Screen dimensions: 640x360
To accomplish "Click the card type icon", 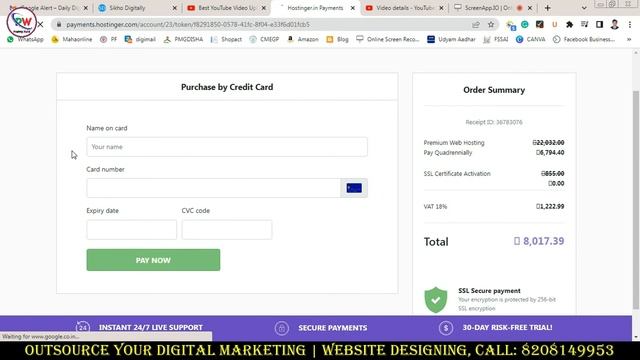I will coord(354,188).
